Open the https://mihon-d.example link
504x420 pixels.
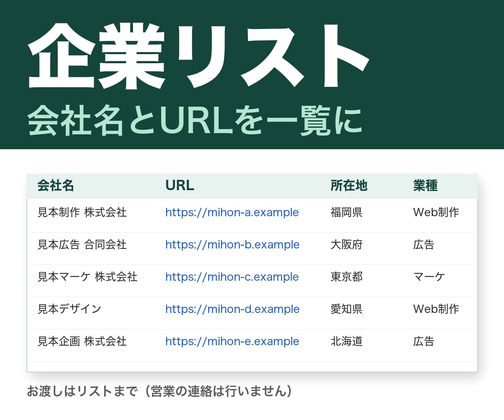point(232,309)
